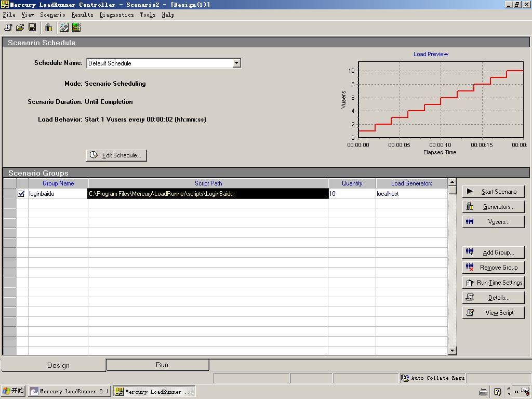
Task: Open the View menu
Action: coord(28,15)
